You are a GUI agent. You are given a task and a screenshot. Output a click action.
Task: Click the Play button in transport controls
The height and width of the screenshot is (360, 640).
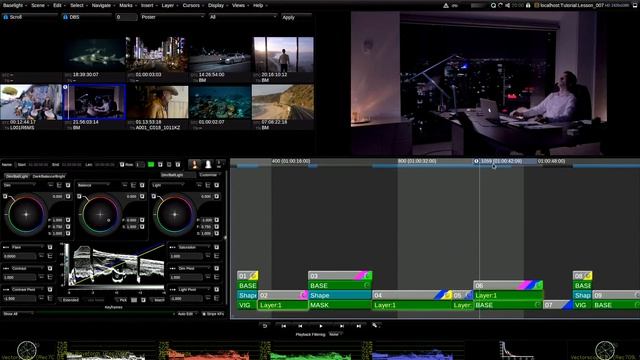point(321,326)
